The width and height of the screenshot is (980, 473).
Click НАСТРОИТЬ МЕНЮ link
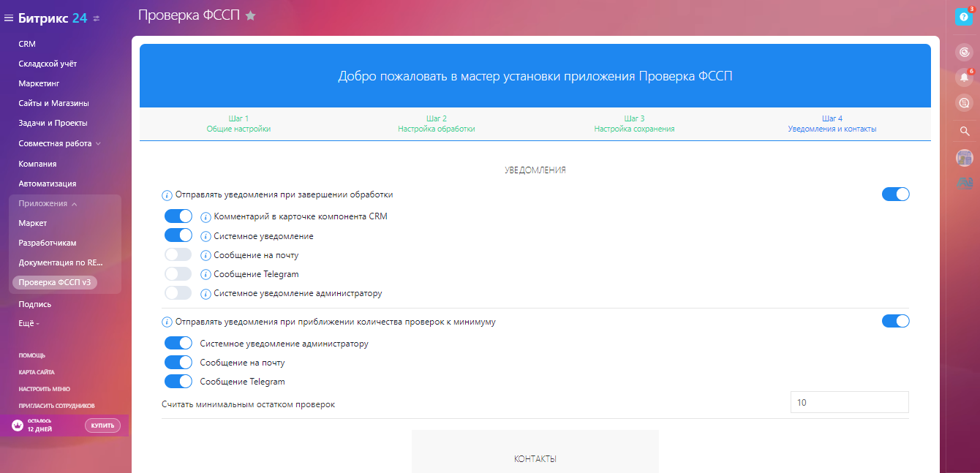pos(44,389)
